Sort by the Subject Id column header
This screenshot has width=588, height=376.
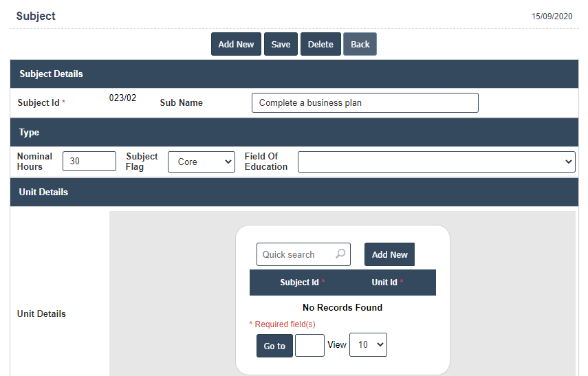300,283
